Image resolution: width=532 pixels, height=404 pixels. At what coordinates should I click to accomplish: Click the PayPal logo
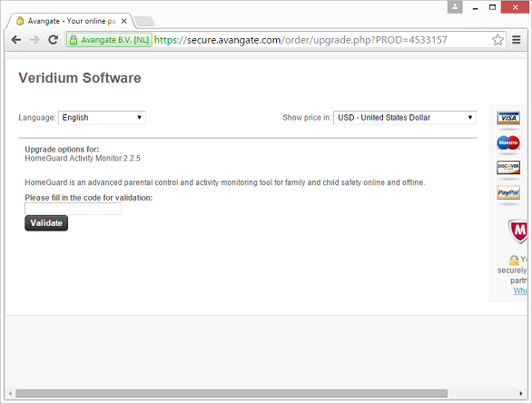click(x=508, y=192)
